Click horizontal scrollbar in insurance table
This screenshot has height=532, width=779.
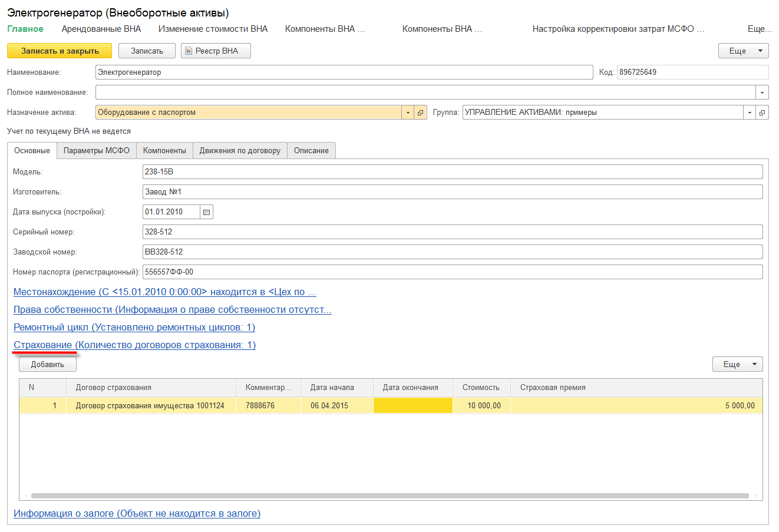[x=389, y=496]
